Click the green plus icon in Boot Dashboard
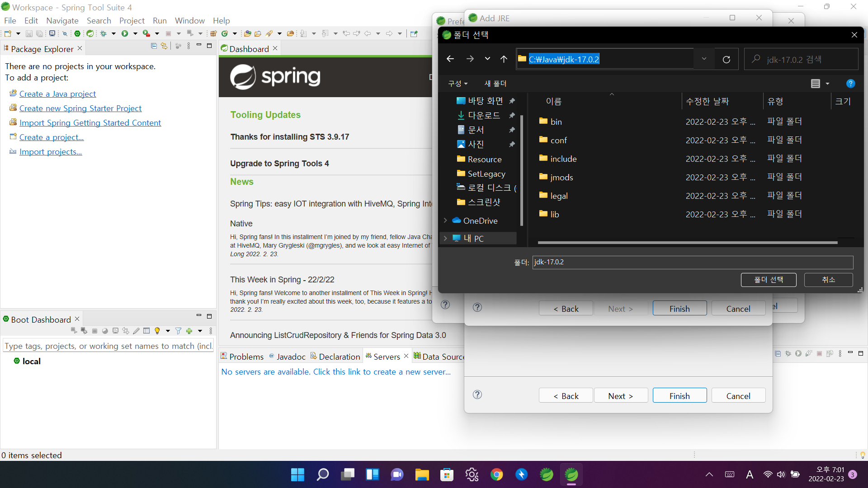Viewport: 868px width, 488px height. (189, 331)
